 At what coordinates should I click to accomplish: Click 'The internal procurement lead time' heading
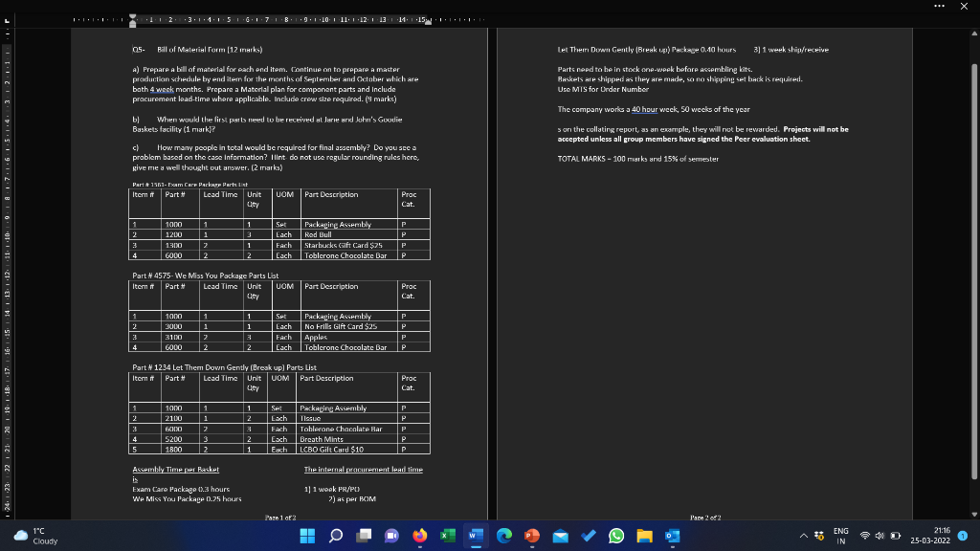point(363,469)
